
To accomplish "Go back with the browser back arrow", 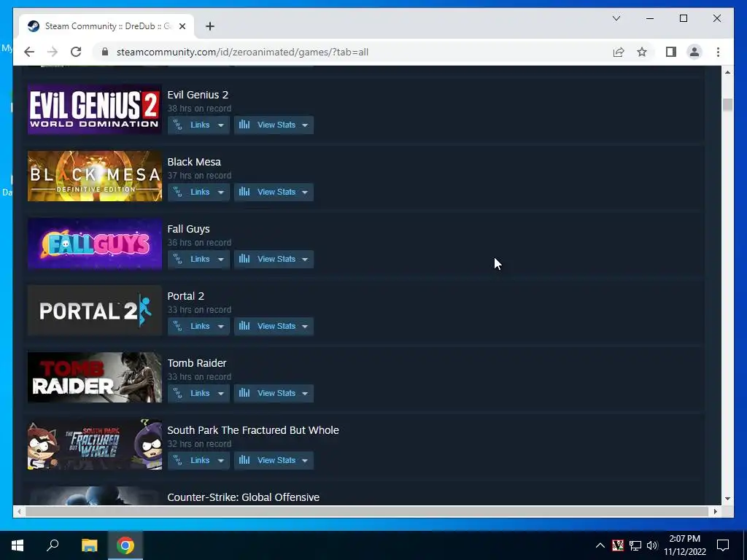I will [x=29, y=52].
